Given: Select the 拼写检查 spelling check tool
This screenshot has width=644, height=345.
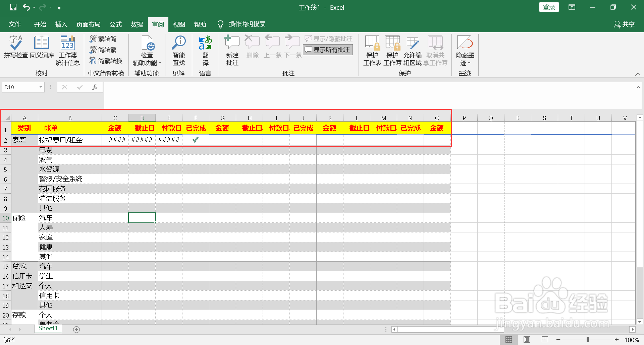Looking at the screenshot, I should pos(15,50).
